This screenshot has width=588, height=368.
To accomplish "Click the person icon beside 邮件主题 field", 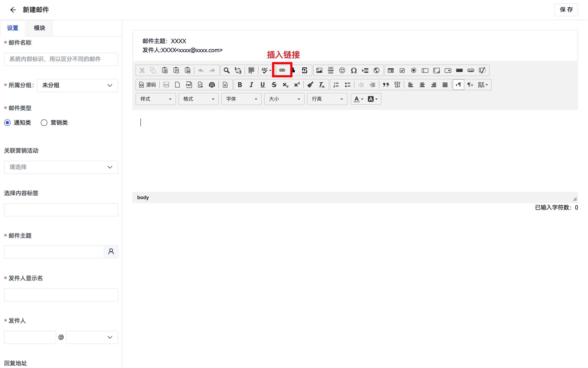I will (111, 252).
